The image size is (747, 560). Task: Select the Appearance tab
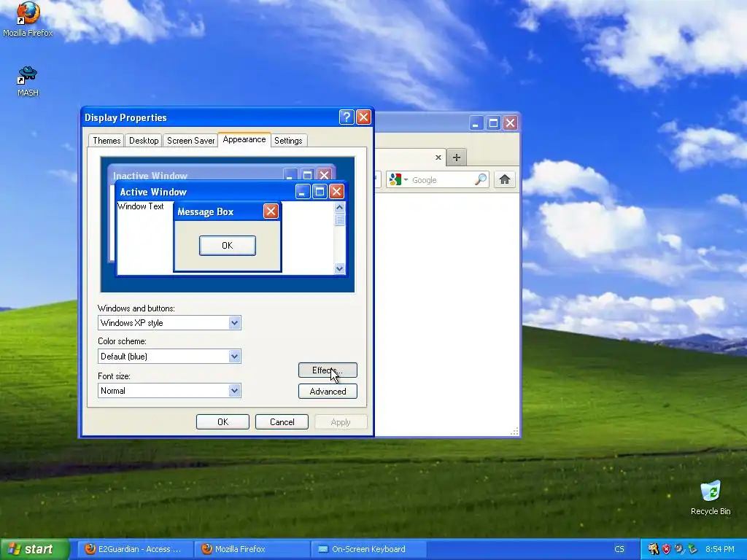244,139
